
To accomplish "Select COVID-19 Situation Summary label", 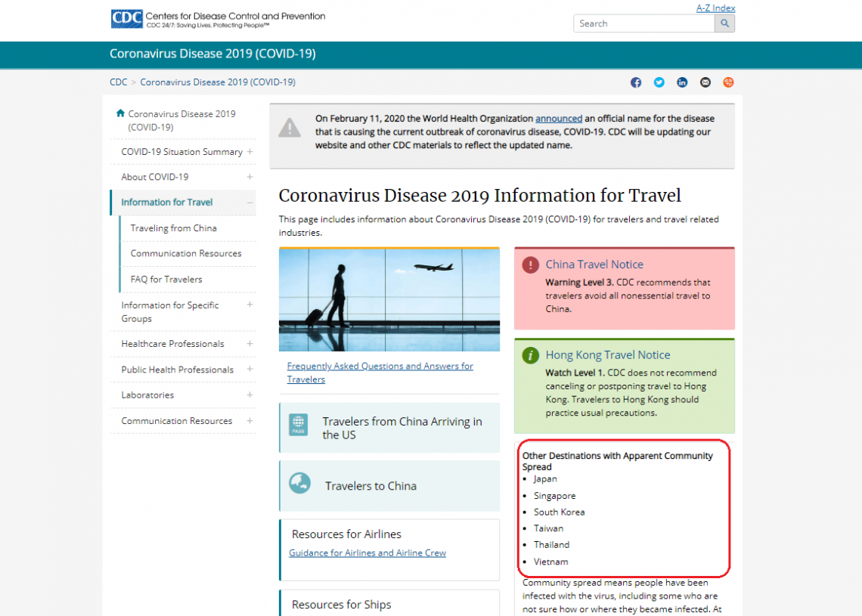I will click(181, 152).
